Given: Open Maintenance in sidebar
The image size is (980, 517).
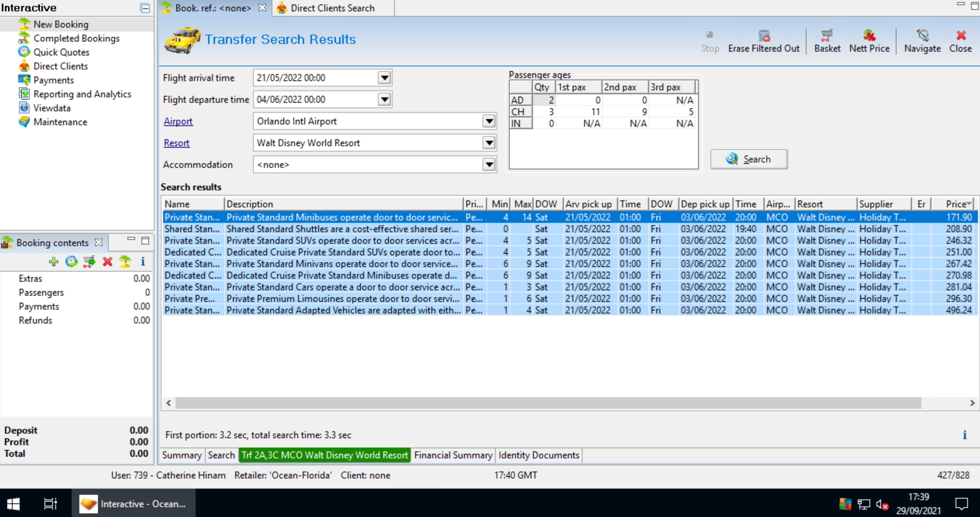Looking at the screenshot, I should click(x=60, y=122).
